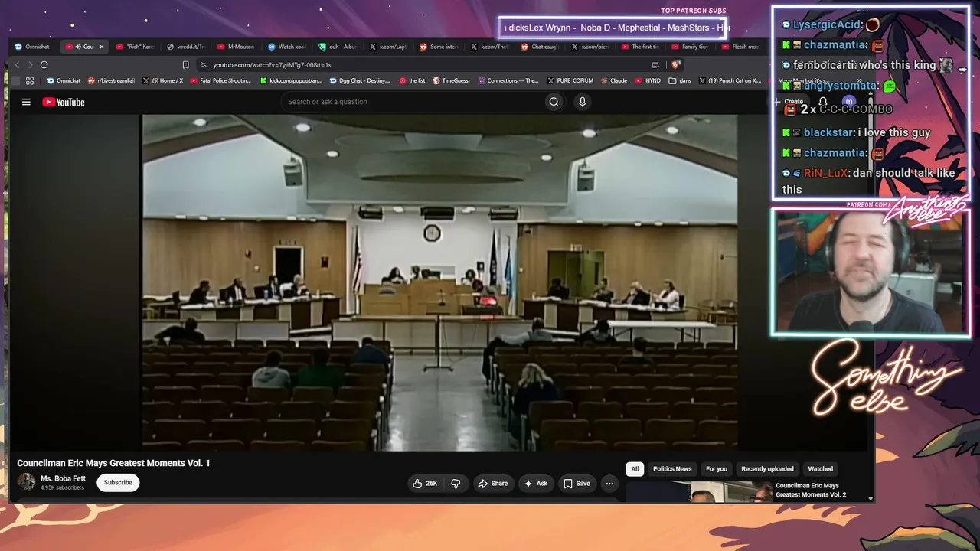980x551 pixels.
Task: Open Ms. Boba Fett channel avatar
Action: click(27, 482)
